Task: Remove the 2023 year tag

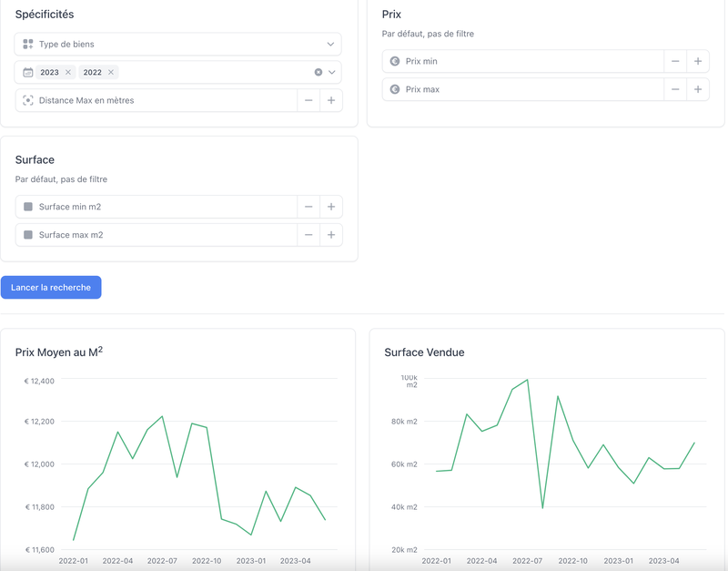Action: [68, 72]
